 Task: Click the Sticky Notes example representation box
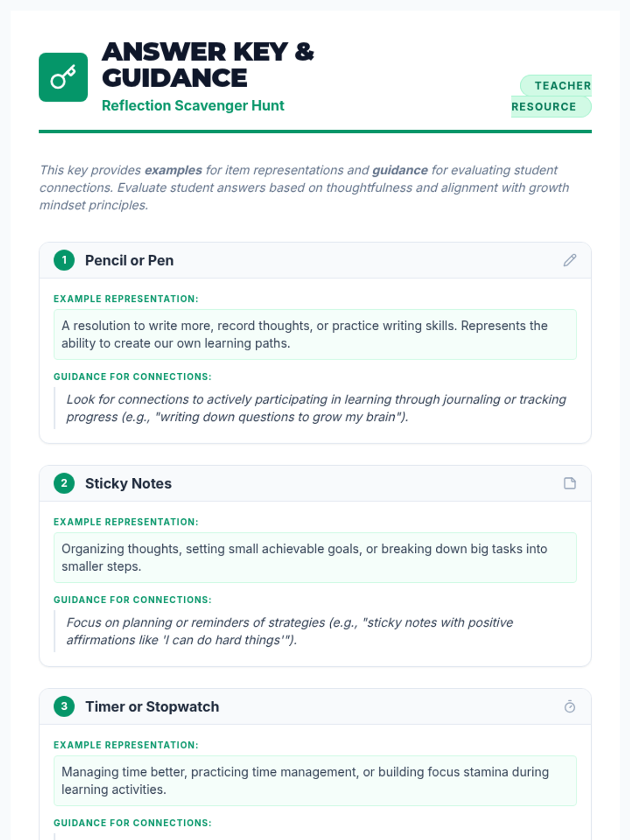(x=315, y=558)
